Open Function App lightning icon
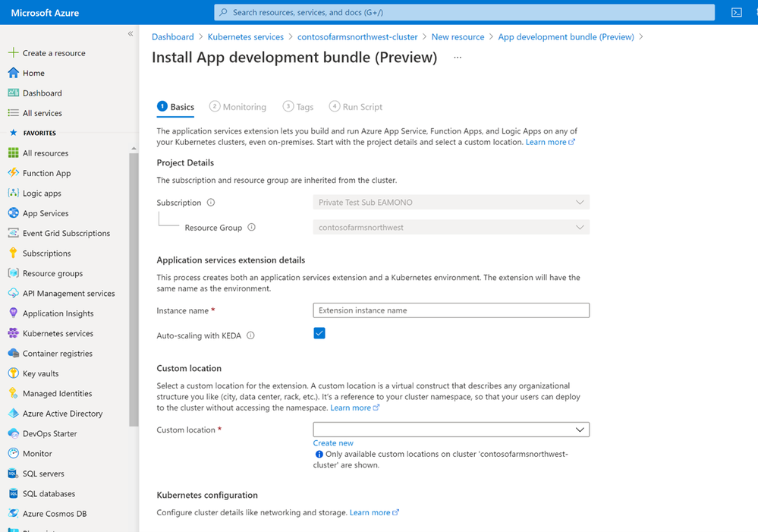The width and height of the screenshot is (758, 532). [14, 173]
